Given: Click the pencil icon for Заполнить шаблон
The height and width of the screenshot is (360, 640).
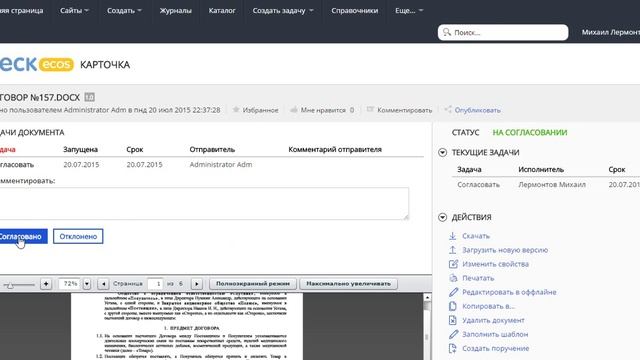Looking at the screenshot, I should [x=453, y=334].
